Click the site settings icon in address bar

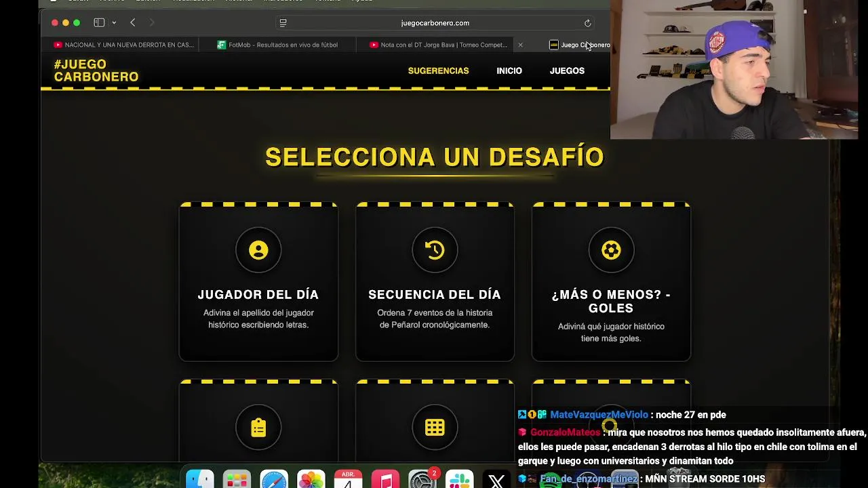click(283, 23)
